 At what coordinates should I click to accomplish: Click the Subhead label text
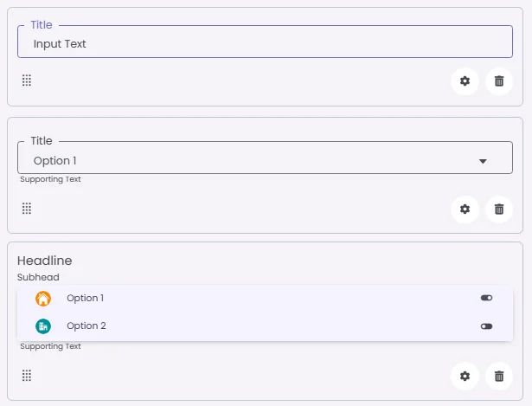click(x=38, y=278)
